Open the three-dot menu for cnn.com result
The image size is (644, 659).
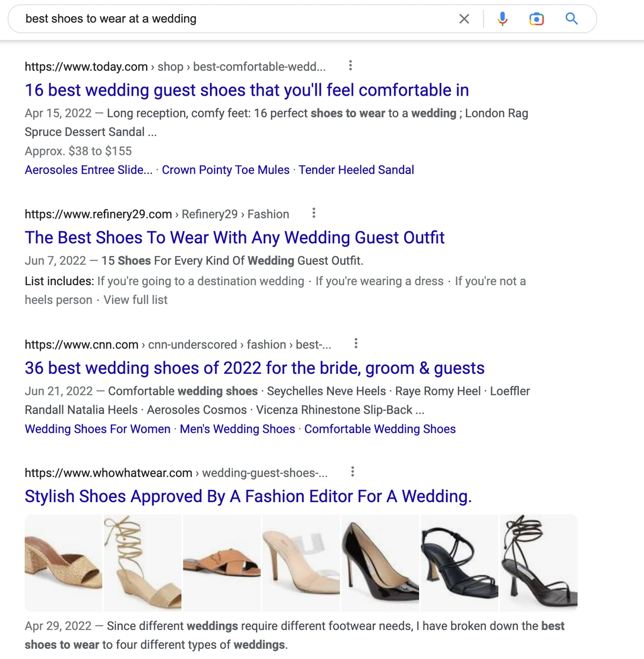[x=356, y=344]
